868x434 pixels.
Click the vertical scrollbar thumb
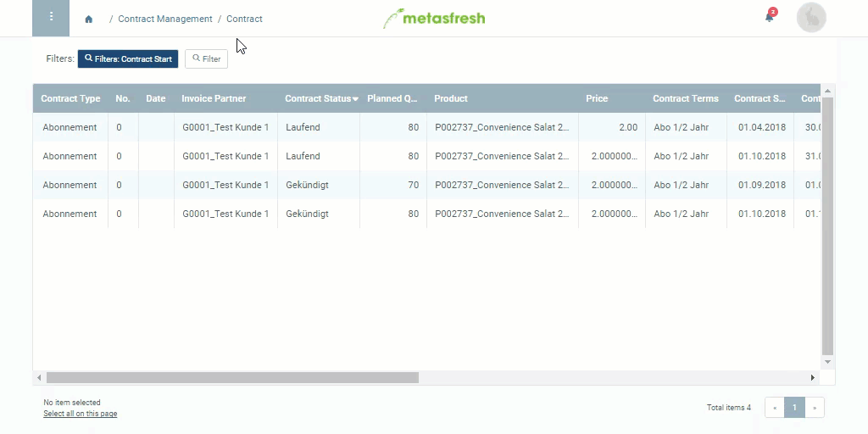pyautogui.click(x=827, y=225)
